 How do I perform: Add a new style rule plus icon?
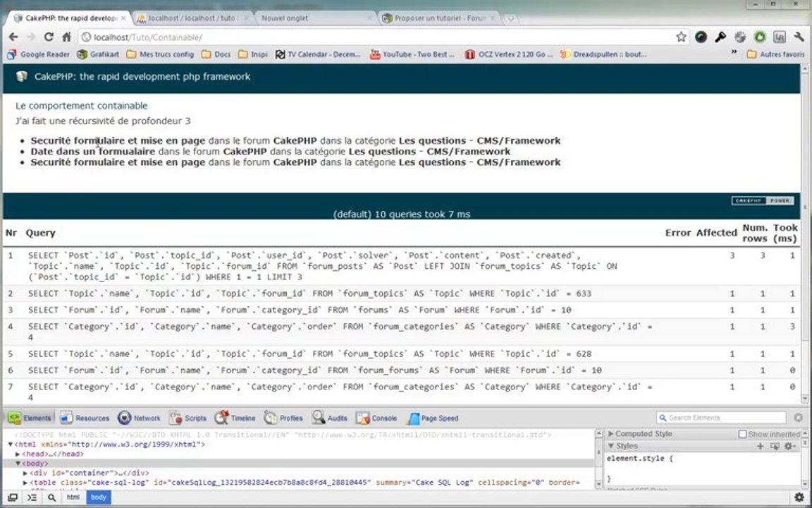(x=761, y=447)
